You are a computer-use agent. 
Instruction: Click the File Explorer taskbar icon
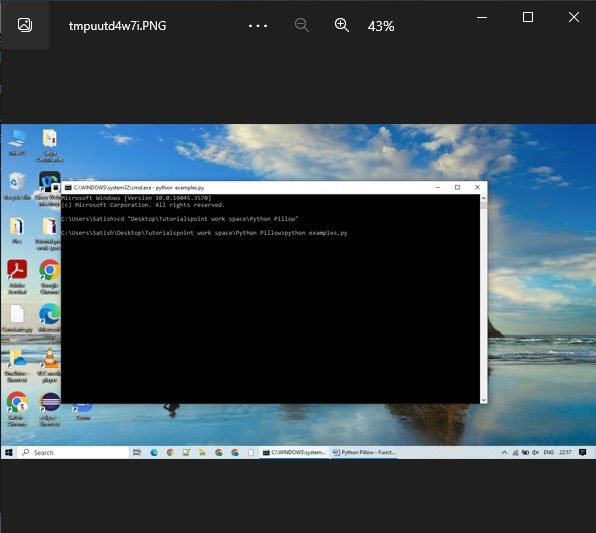coord(202,452)
